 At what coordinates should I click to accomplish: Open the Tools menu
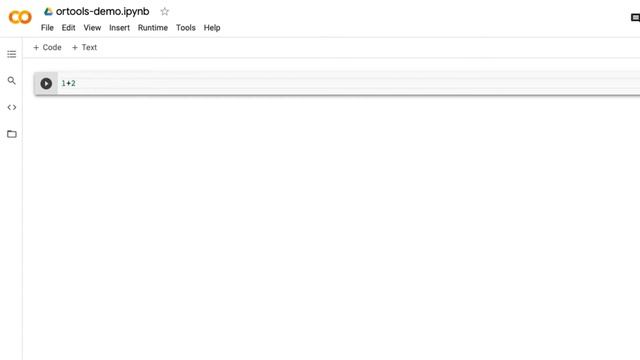pyautogui.click(x=186, y=28)
